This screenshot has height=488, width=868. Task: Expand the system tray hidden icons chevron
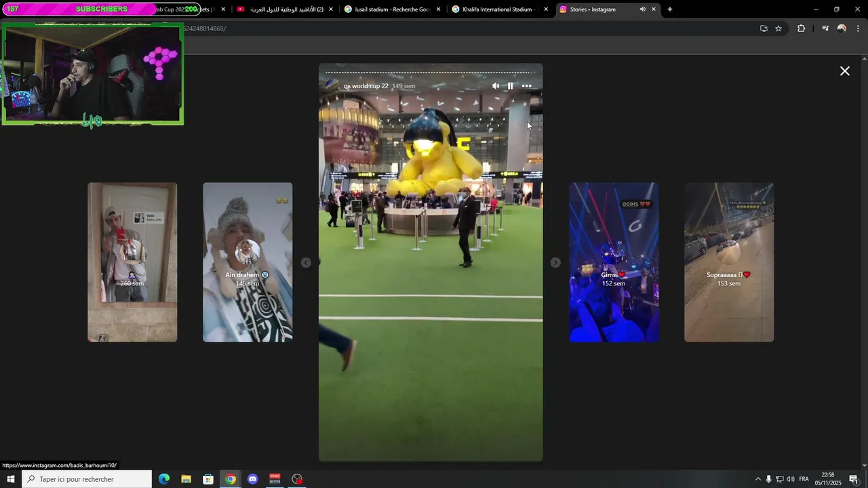[x=758, y=479]
